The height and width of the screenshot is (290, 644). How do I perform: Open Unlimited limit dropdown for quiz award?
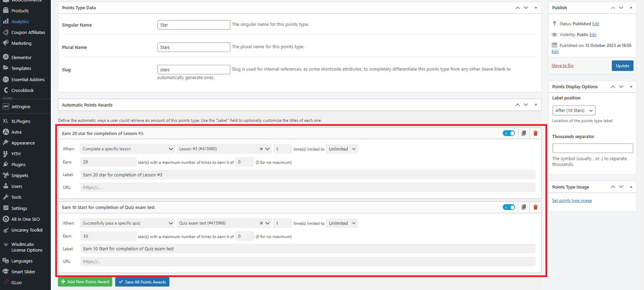point(342,223)
